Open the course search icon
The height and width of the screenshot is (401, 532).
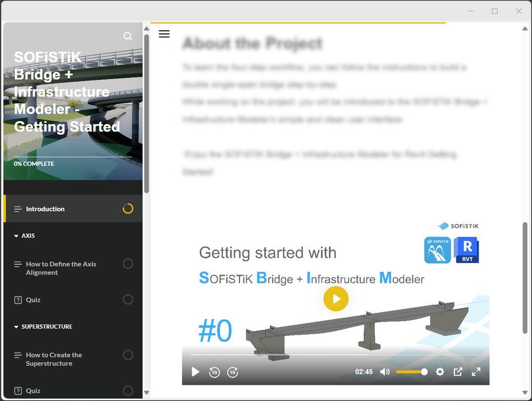[127, 37]
